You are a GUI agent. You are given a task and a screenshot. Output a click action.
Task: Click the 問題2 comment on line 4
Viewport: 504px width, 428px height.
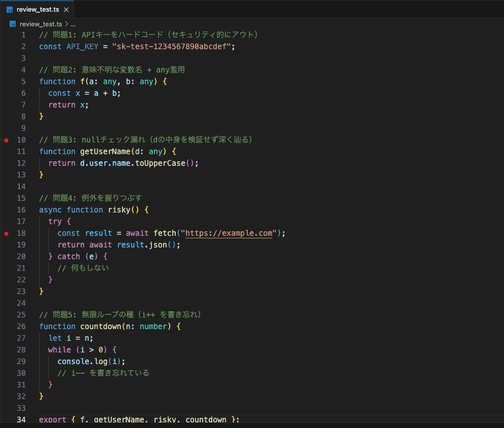(x=112, y=70)
